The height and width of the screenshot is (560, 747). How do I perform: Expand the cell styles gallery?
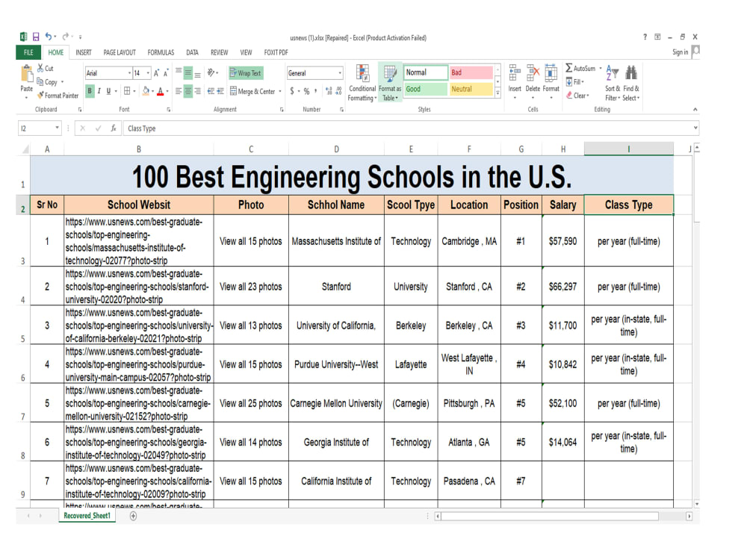[498, 93]
